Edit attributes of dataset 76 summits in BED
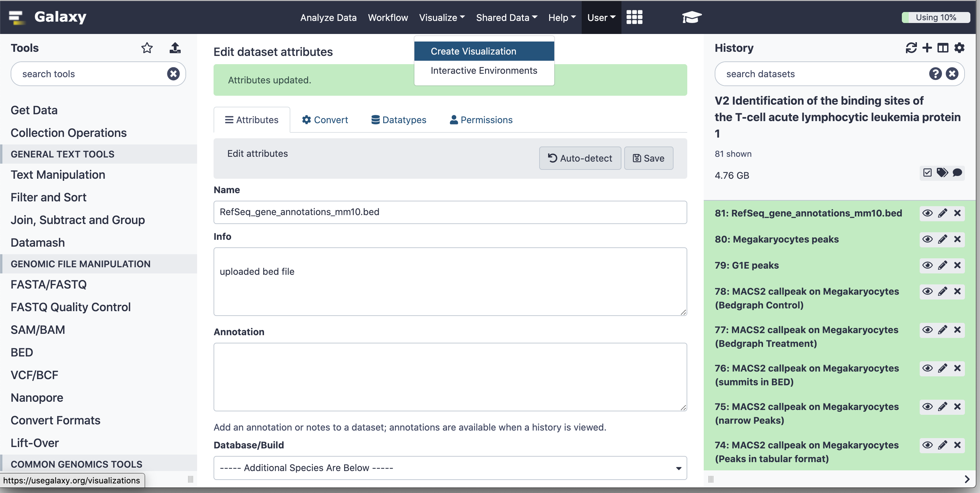The image size is (980, 493). coord(942,368)
